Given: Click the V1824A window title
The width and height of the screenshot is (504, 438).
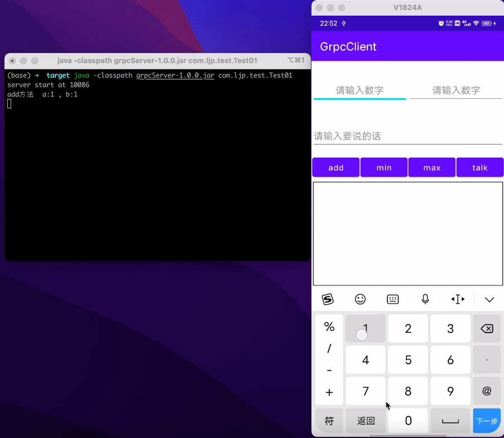Looking at the screenshot, I should coord(407,7).
